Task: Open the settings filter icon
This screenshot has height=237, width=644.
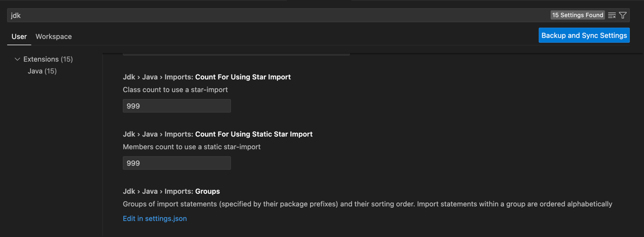Action: point(623,16)
